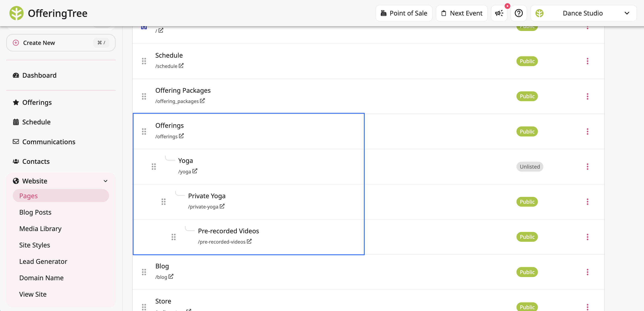This screenshot has width=644, height=311.
Task: Click the Blog page title in list
Action: click(x=162, y=266)
